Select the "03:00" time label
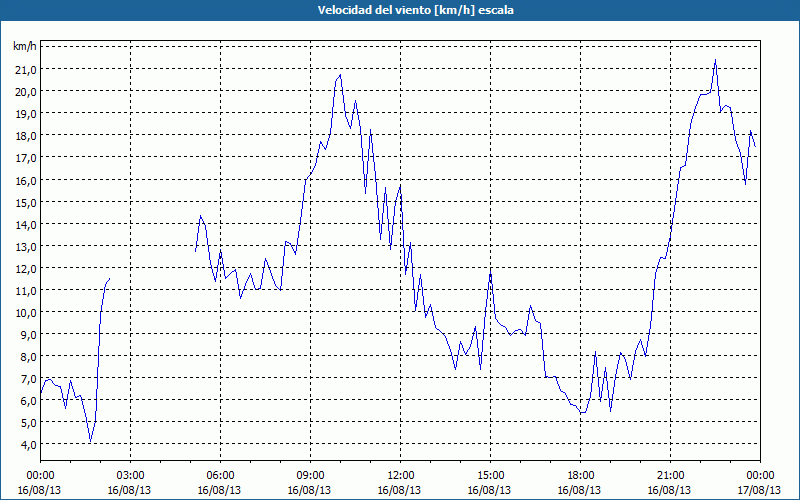 point(131,476)
